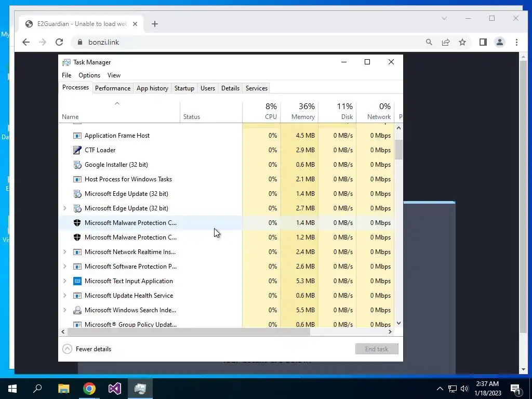
Task: Click the Task Manager taskbar icon
Action: [140, 389]
